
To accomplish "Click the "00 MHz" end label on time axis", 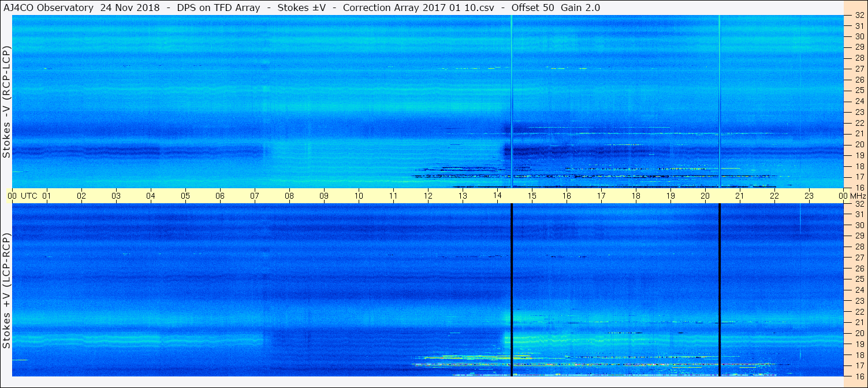I will tap(851, 196).
